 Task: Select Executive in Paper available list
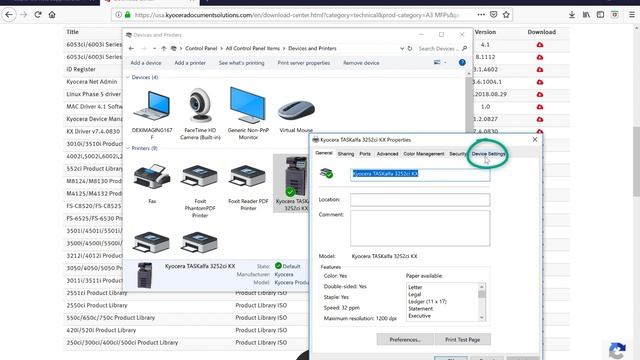tap(419, 316)
